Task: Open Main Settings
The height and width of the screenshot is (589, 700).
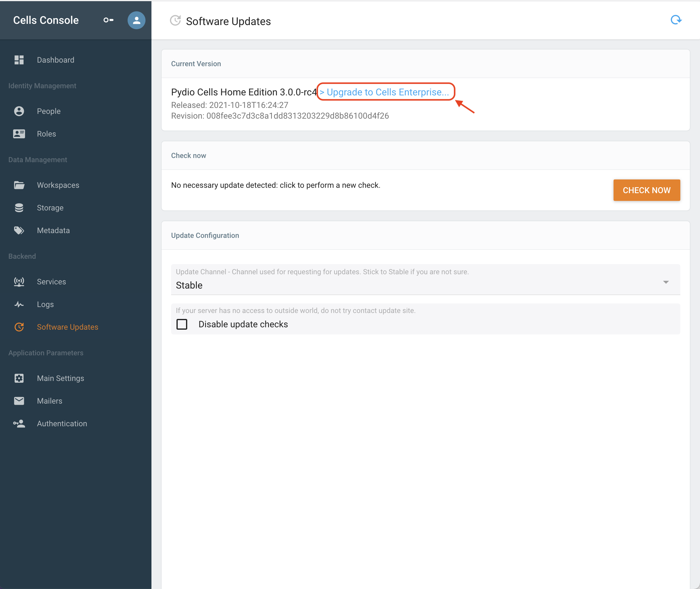Action: click(61, 378)
